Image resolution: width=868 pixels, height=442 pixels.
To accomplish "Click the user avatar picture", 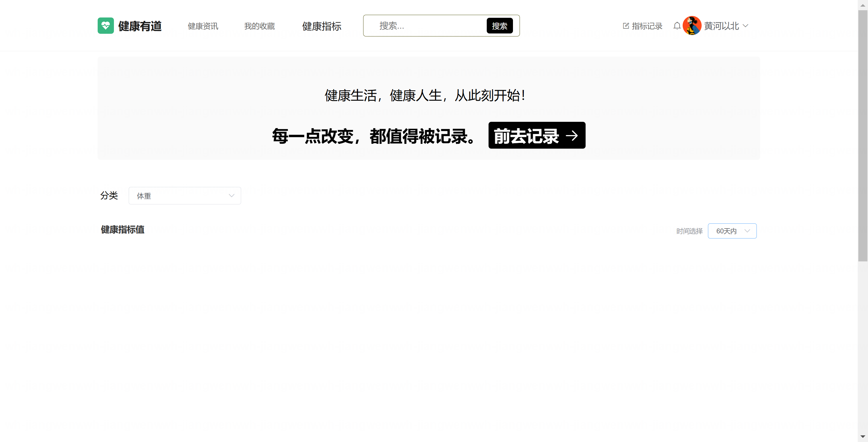I will point(692,26).
